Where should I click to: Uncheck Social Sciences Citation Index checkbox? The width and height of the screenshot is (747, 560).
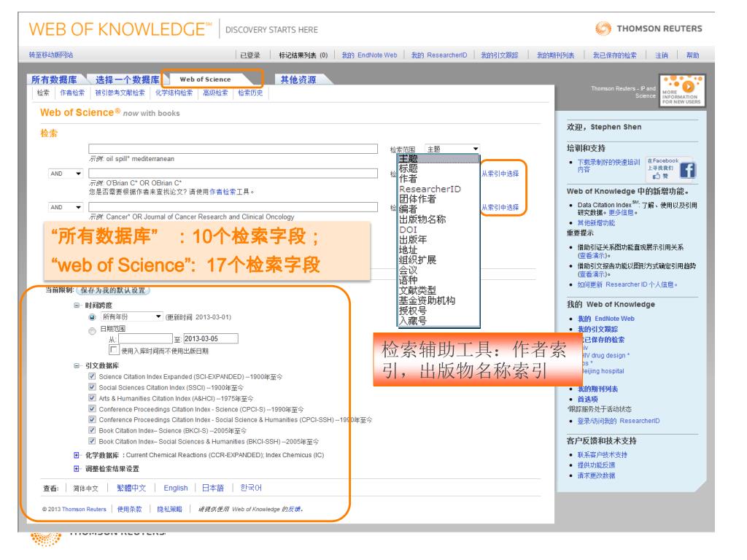click(92, 387)
